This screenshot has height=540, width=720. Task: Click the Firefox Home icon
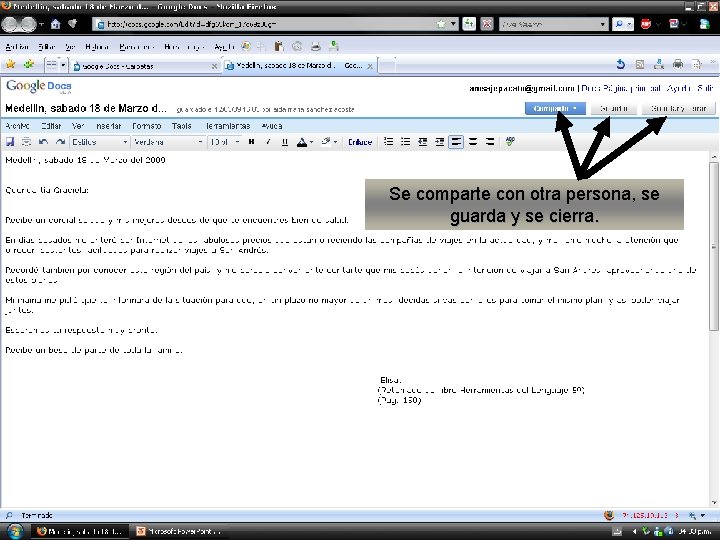(x=56, y=24)
